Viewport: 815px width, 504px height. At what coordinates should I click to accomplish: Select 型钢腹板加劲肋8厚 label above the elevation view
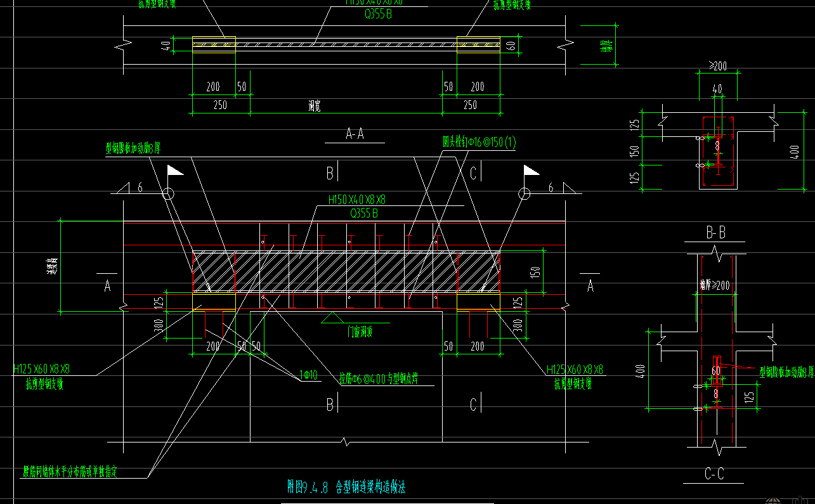point(133,150)
